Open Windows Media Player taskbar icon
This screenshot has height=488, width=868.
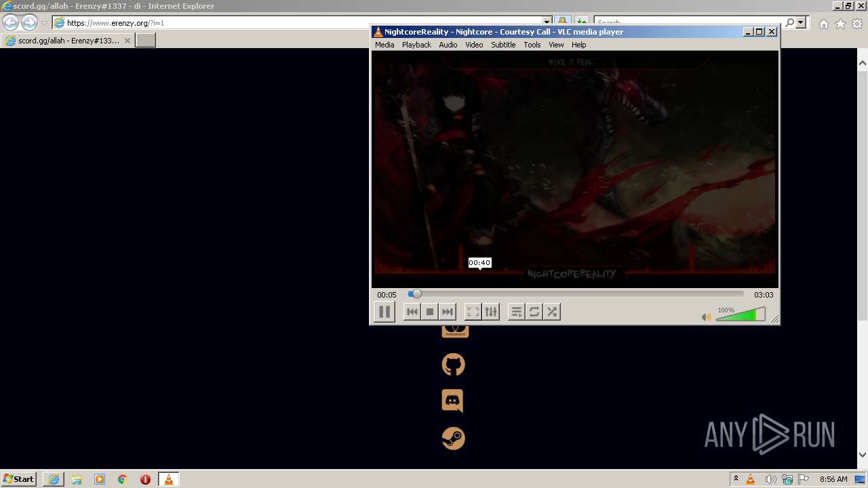[x=100, y=479]
